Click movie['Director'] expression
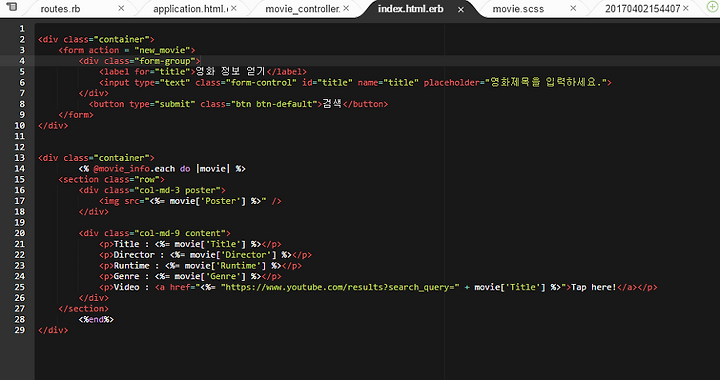Screen dimensions: 720x380 (233, 255)
